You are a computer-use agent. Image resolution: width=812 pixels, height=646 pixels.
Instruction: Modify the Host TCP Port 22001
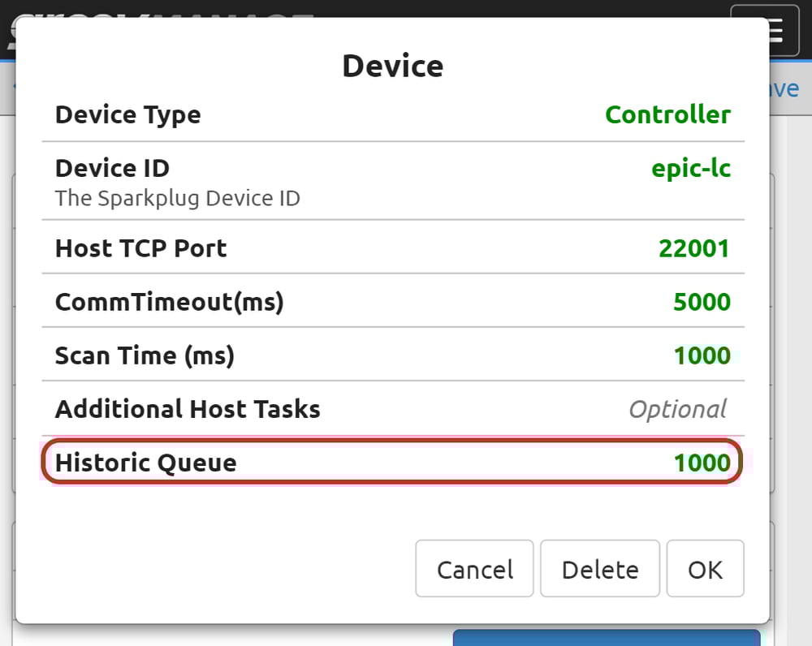point(694,248)
